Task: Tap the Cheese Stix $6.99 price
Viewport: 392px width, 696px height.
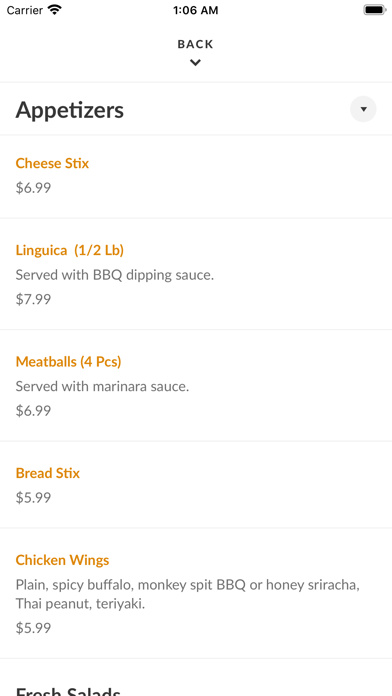Action: 33,188
